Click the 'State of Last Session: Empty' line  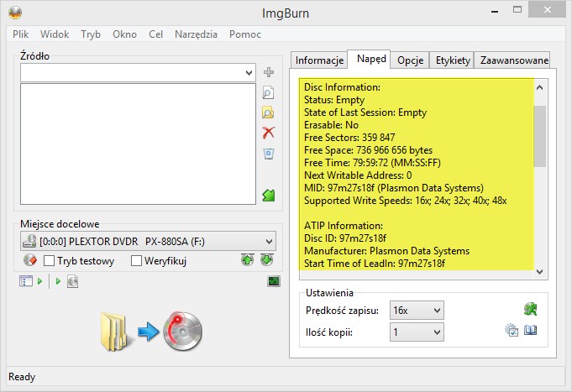click(x=365, y=112)
